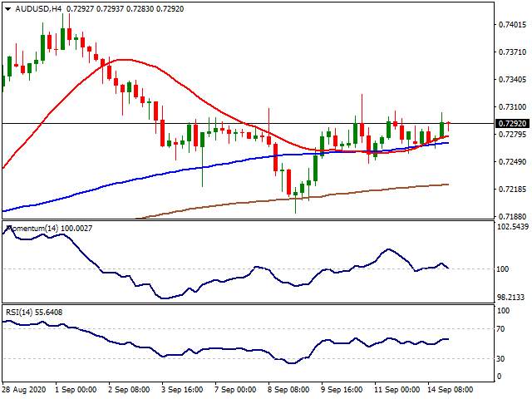The width and height of the screenshot is (532, 399).
Task: Click the 0.72185 price axis value
Action: [512, 189]
